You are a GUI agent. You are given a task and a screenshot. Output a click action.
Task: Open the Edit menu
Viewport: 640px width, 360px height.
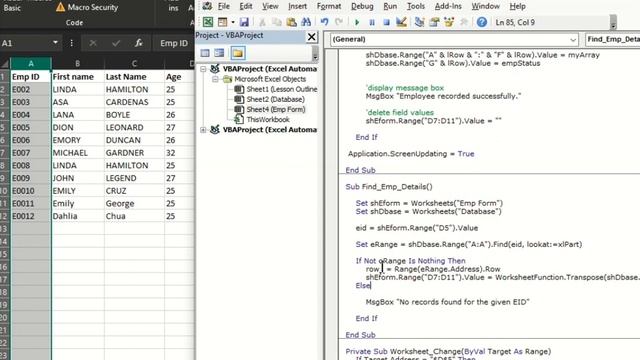click(x=246, y=6)
